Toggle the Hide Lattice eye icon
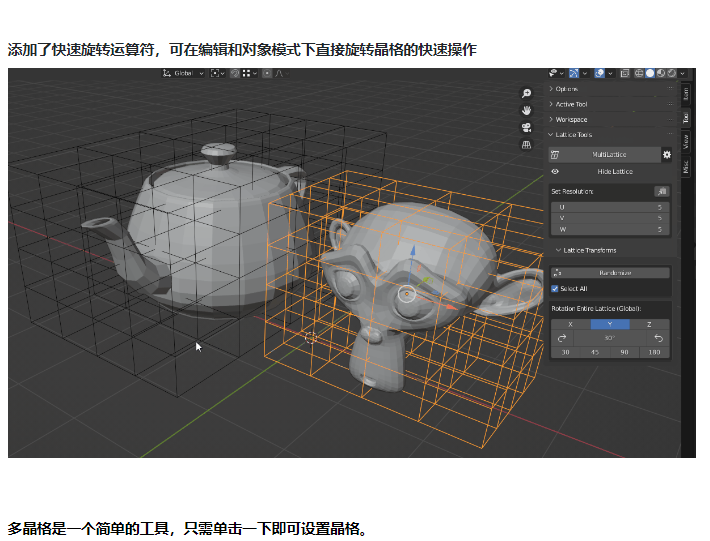 pyautogui.click(x=555, y=172)
